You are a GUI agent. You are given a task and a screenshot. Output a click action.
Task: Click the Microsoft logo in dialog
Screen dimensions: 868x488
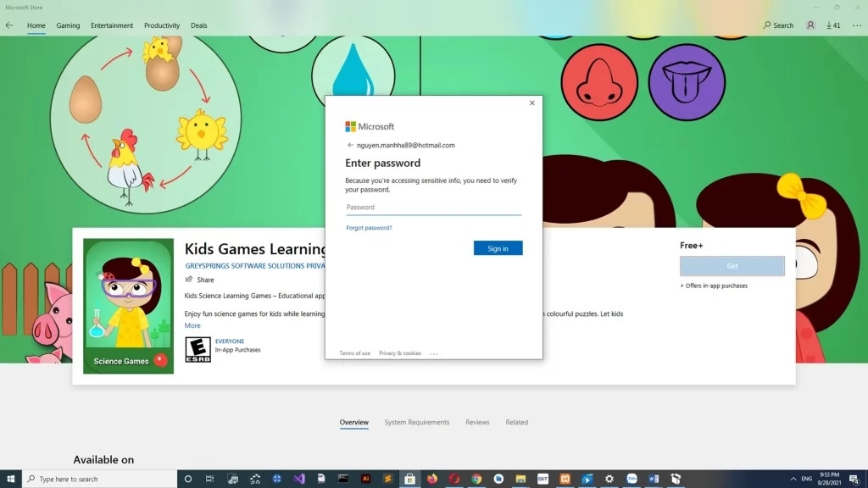(370, 126)
